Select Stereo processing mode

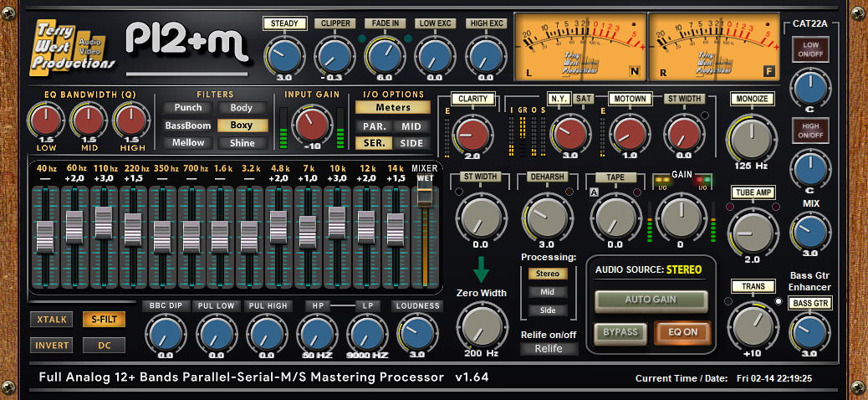[x=548, y=274]
